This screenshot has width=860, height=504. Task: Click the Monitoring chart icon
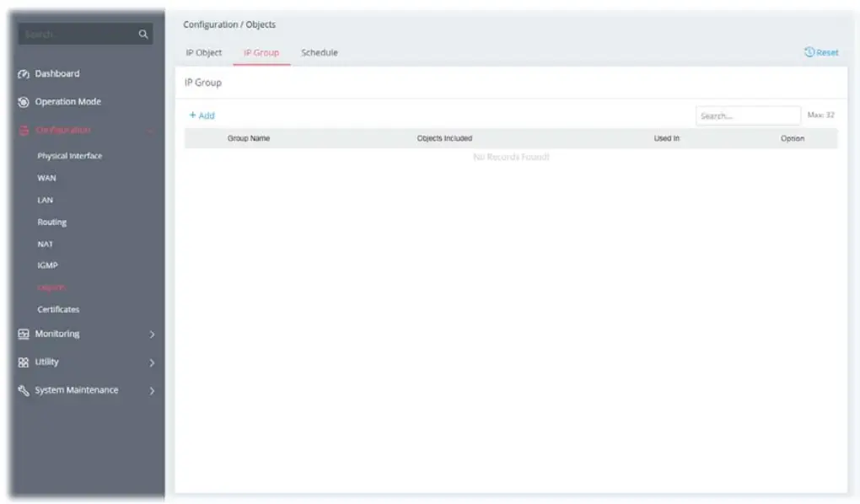23,334
